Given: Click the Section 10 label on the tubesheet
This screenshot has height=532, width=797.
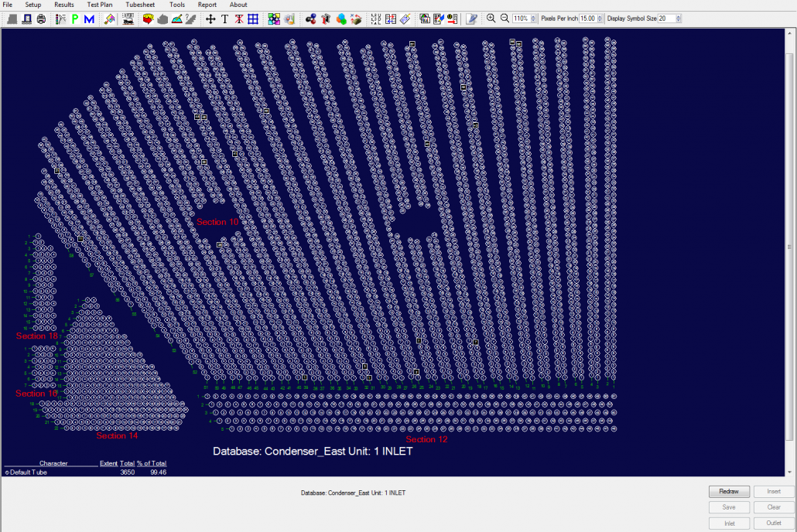Looking at the screenshot, I should click(217, 223).
